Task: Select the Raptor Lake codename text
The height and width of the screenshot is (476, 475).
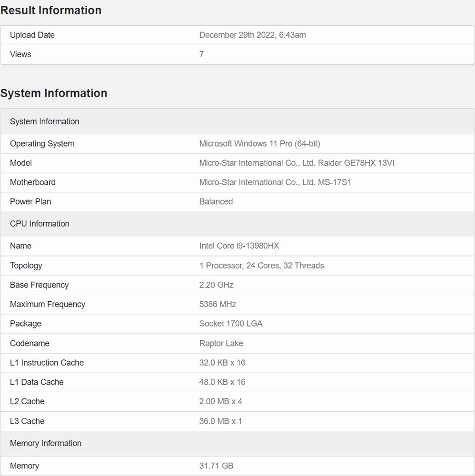Action: [x=221, y=344]
